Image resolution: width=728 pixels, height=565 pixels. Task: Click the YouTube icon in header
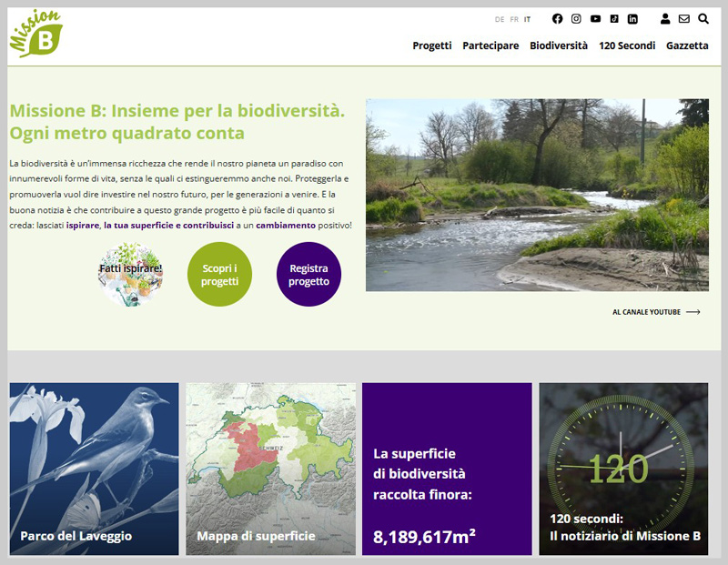pyautogui.click(x=595, y=19)
